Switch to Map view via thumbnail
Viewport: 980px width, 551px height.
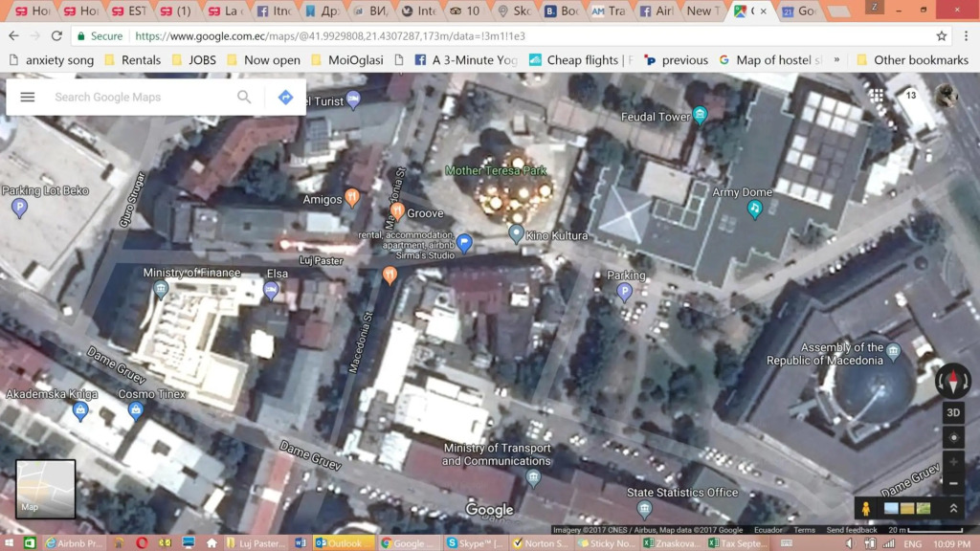pos(46,489)
